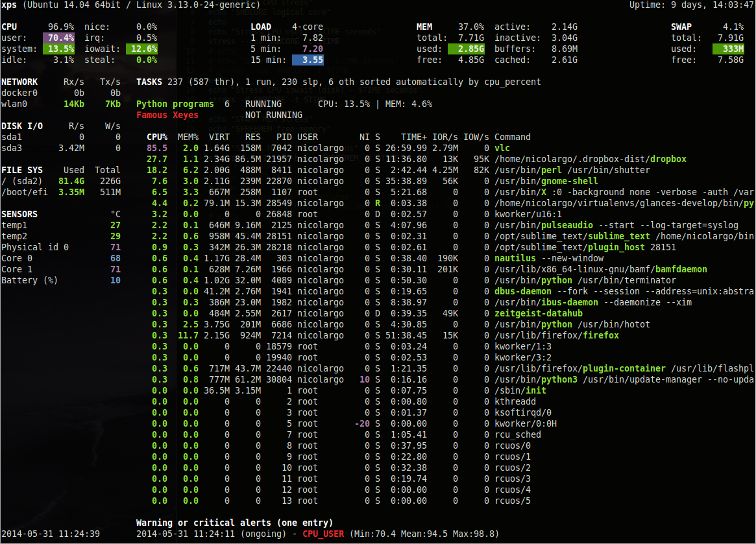Select the vlc process row command
The image size is (756, 544).
click(x=502, y=148)
